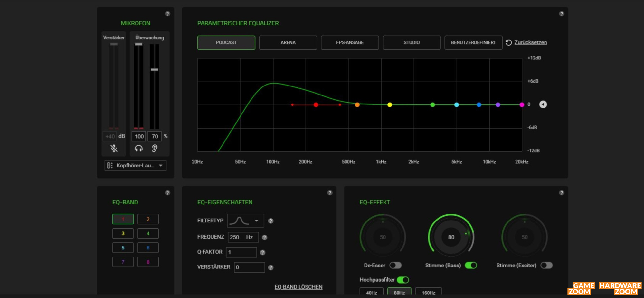Click the white arrow handle at 0 dB
644x298 pixels.
pos(543,104)
